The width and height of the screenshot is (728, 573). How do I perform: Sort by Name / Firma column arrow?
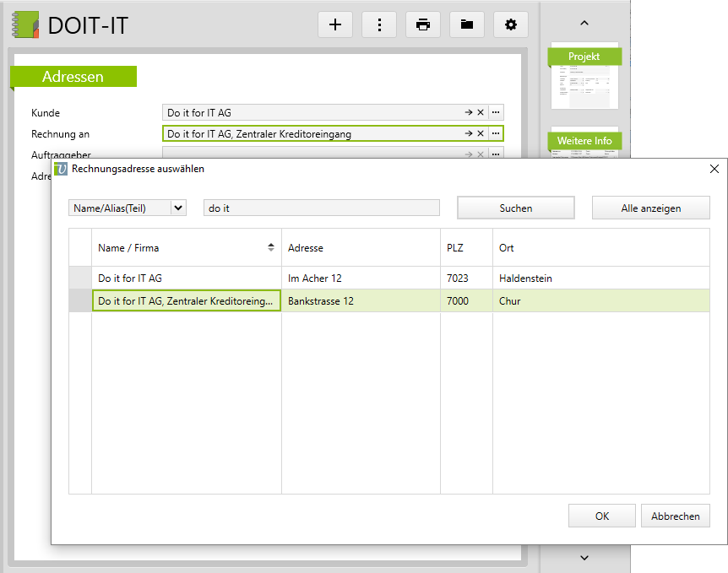tap(271, 247)
